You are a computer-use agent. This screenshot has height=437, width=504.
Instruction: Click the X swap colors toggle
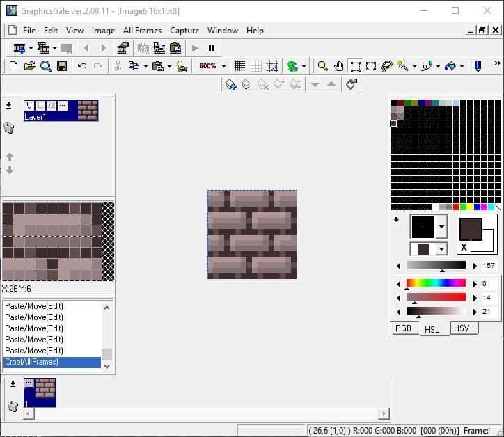pos(464,247)
